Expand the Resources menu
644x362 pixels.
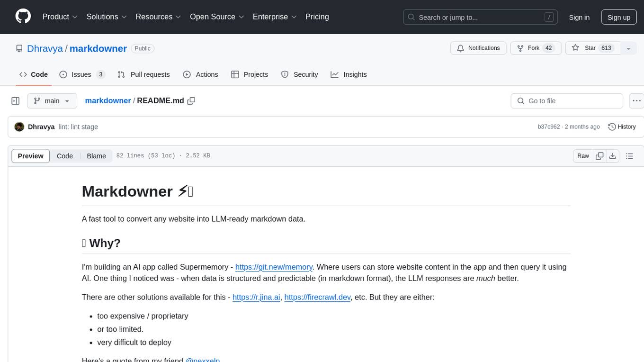158,17
